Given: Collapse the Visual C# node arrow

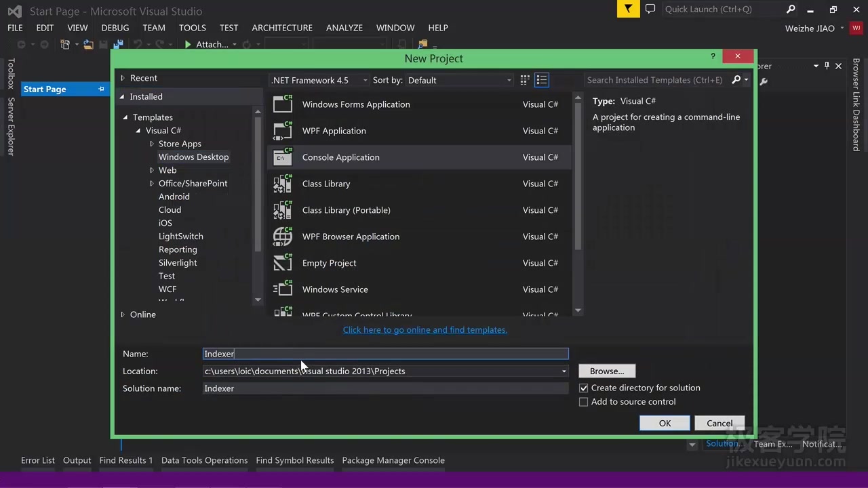Looking at the screenshot, I should [x=138, y=130].
